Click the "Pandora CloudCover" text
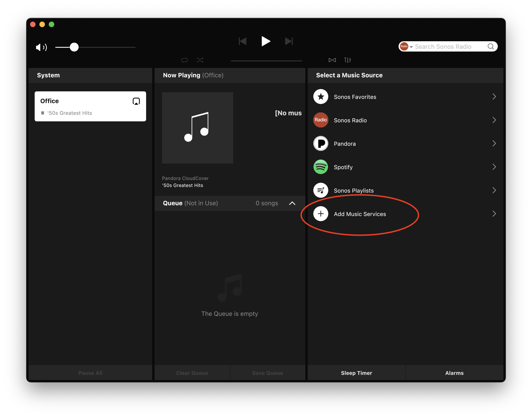The image size is (532, 417). (x=185, y=179)
